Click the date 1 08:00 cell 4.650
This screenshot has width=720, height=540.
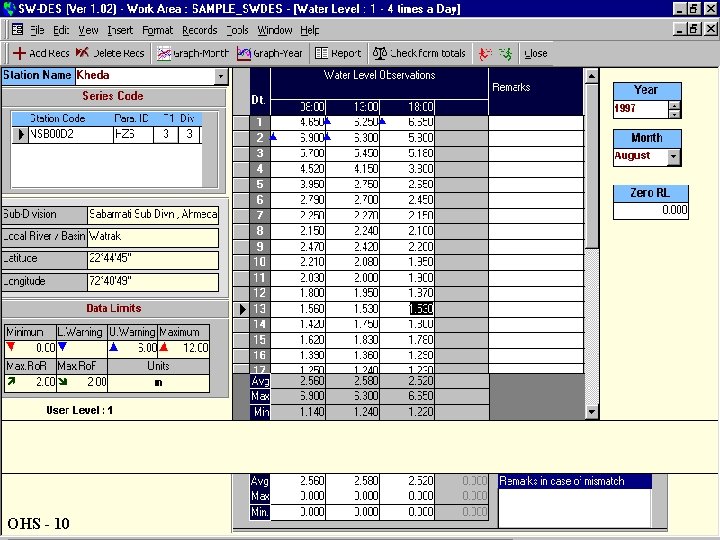[298, 122]
